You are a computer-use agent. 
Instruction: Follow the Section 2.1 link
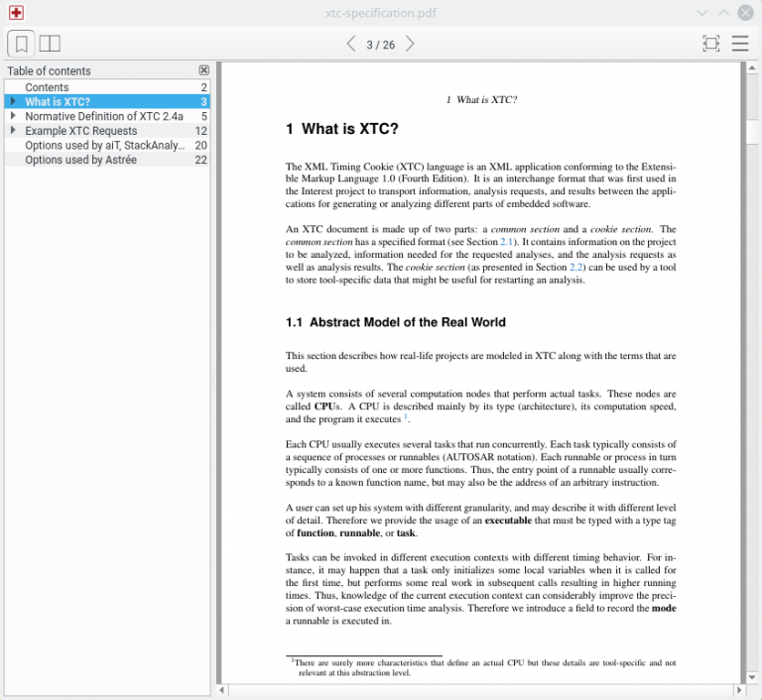pos(505,242)
